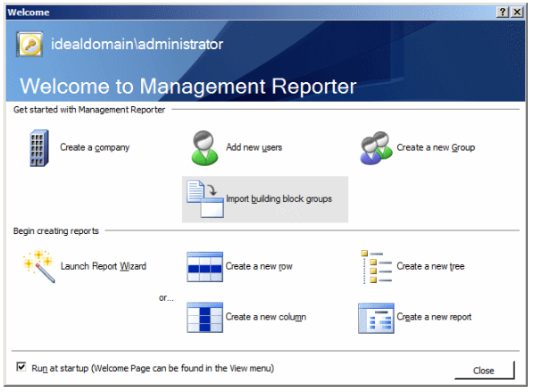The width and height of the screenshot is (533, 392).
Task: Select the Add new users link text
Action: (x=254, y=147)
